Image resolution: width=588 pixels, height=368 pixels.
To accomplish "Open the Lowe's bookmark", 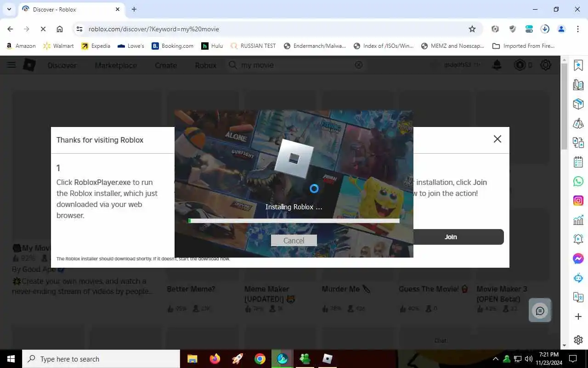I will coord(131,46).
